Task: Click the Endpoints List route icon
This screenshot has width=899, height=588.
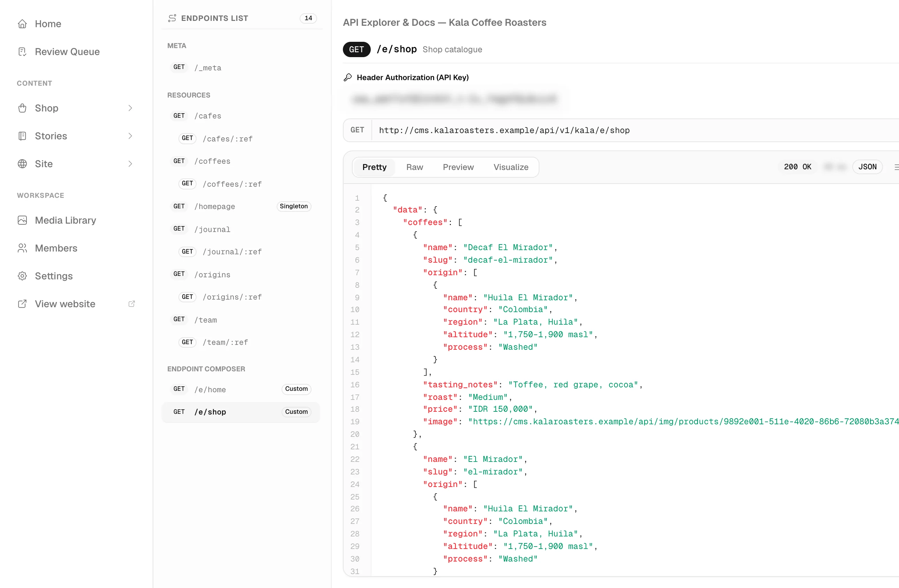Action: tap(172, 18)
